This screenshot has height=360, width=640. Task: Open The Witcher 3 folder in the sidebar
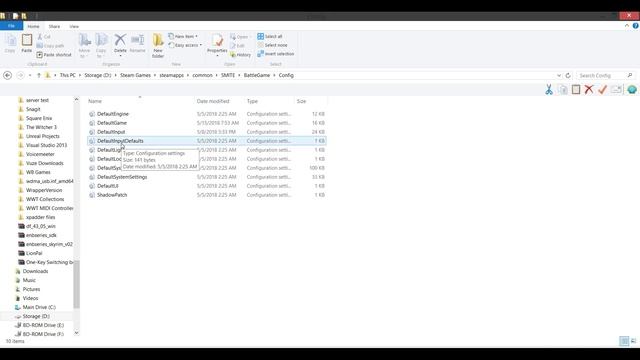pos(41,127)
